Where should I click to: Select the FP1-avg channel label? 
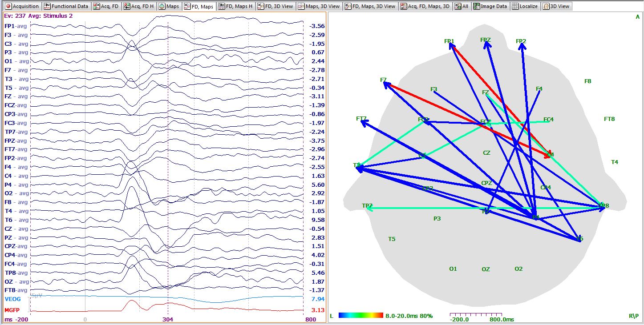click(16, 26)
